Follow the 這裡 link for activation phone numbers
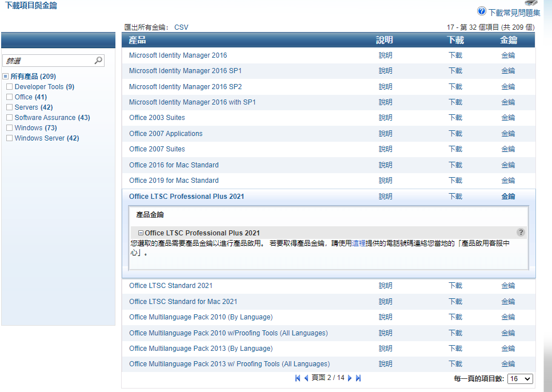552x392 pixels. 359,243
